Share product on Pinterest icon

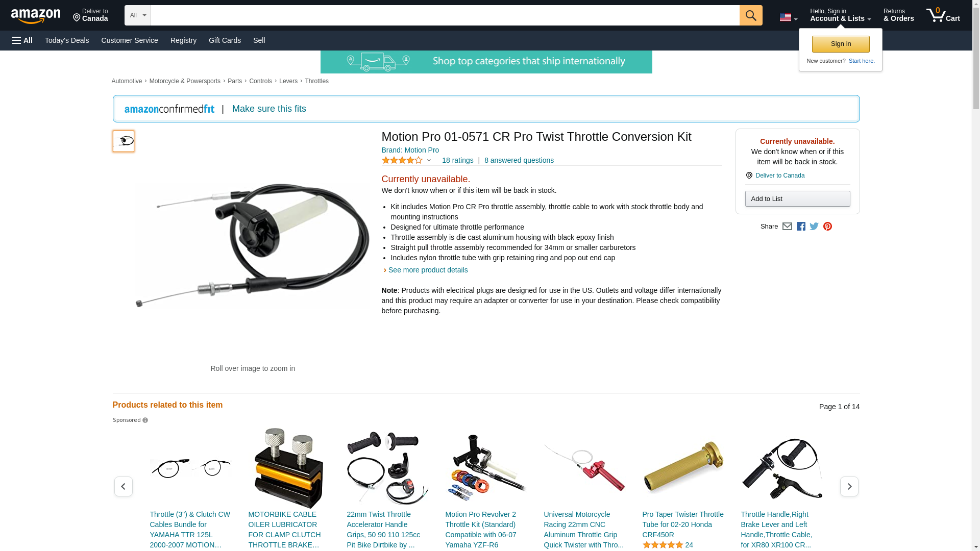pos(827,227)
